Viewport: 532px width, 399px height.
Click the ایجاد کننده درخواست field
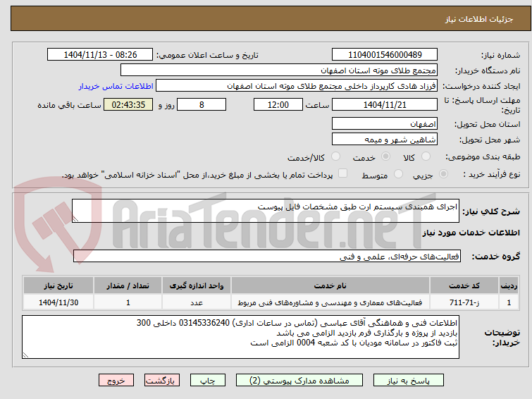[297, 86]
